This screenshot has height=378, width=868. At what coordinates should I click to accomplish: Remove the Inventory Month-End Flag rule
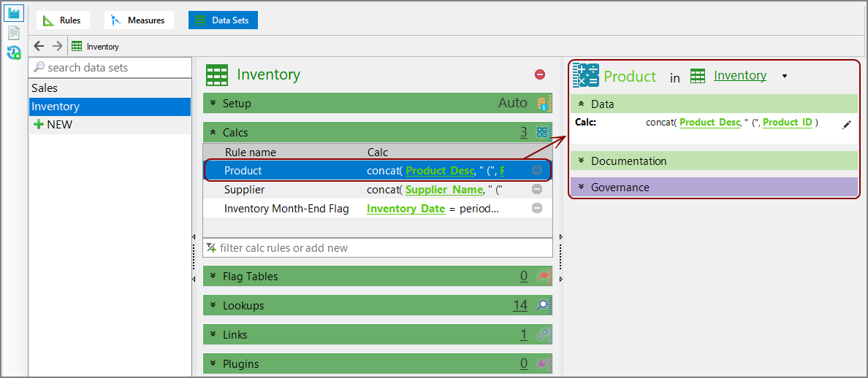[x=537, y=209]
